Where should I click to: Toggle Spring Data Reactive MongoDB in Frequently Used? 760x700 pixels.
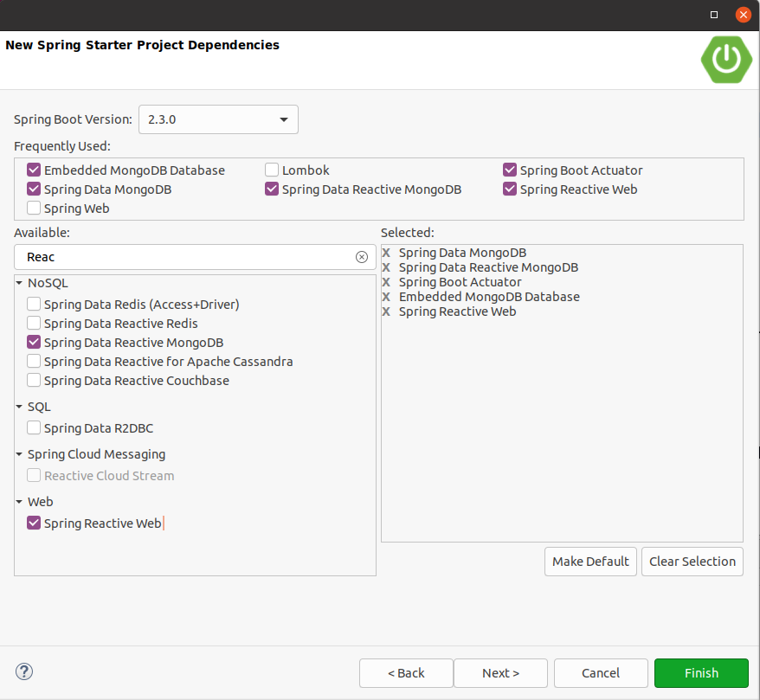pos(272,189)
